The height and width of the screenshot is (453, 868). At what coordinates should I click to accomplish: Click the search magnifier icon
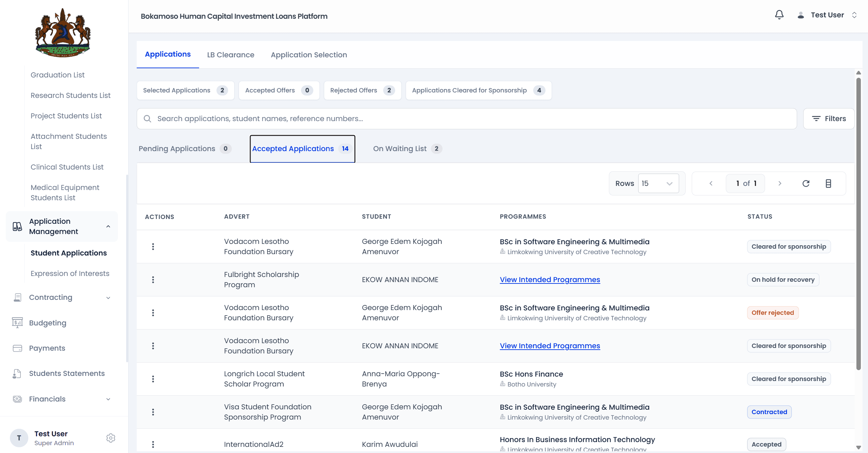click(147, 119)
